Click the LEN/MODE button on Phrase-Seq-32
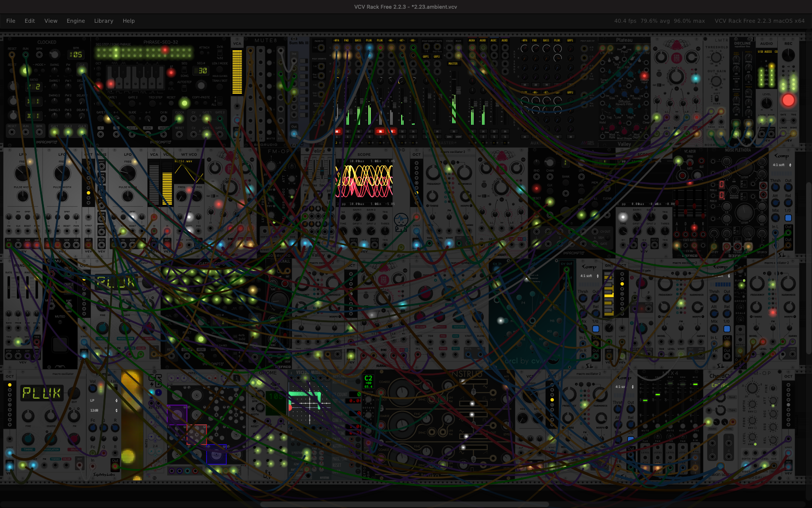The image size is (812, 508). point(220,70)
